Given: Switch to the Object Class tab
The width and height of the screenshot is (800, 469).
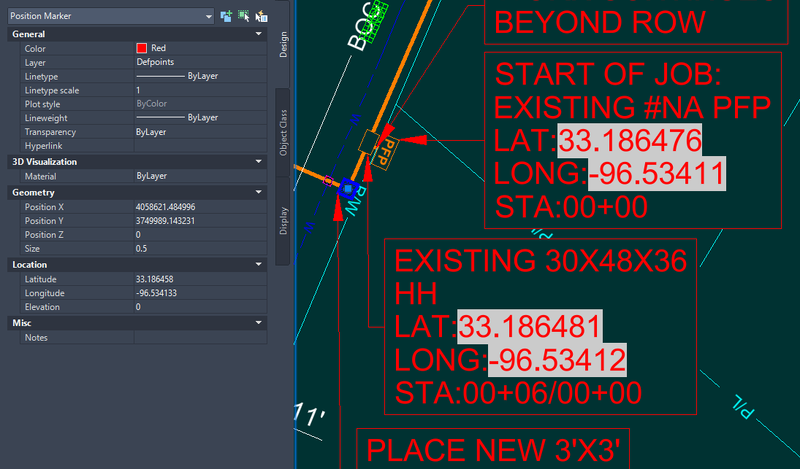Looking at the screenshot, I should tap(283, 129).
